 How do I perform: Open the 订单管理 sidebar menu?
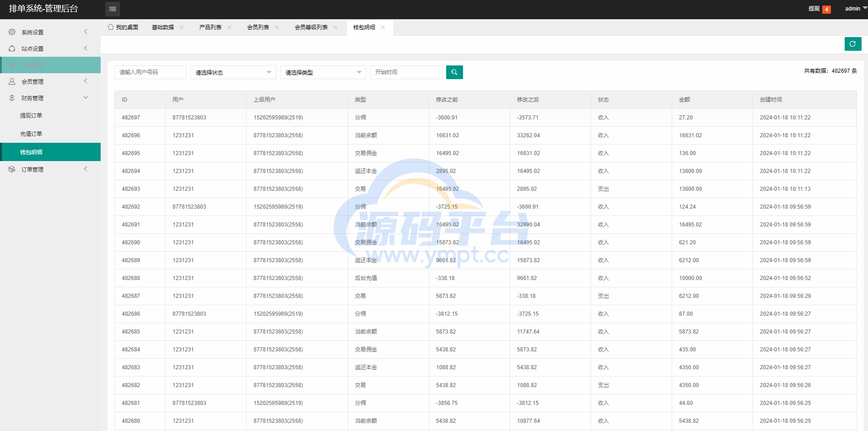click(50, 169)
